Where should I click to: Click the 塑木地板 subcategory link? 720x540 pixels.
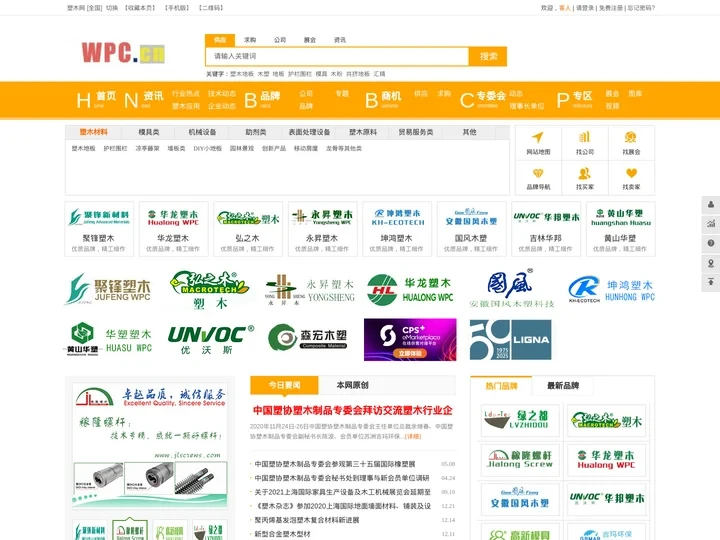pyautogui.click(x=84, y=148)
